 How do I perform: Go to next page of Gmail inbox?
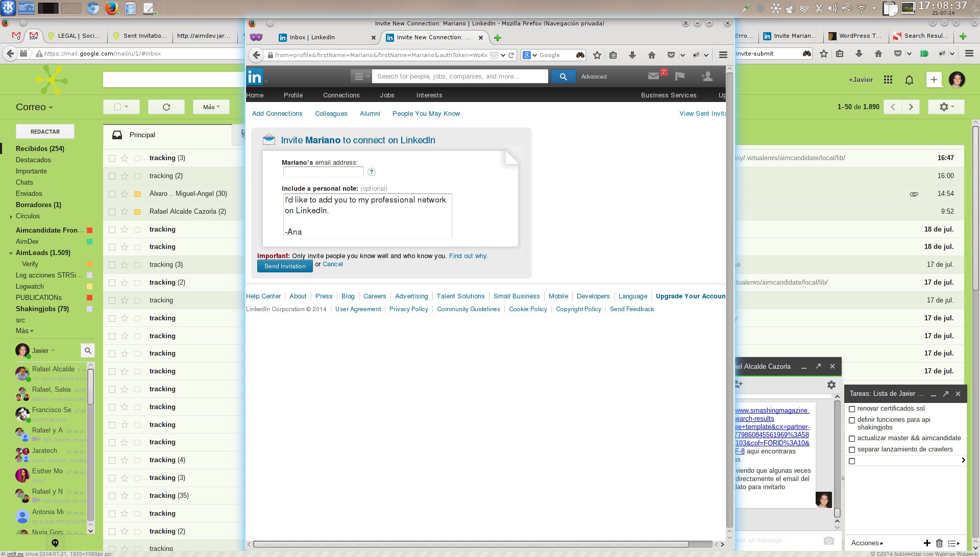(911, 107)
